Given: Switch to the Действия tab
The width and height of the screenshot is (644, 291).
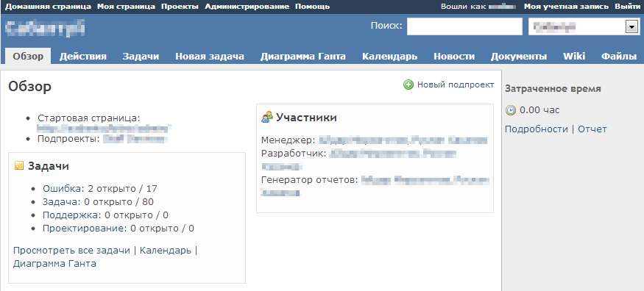Looking at the screenshot, I should [83, 57].
